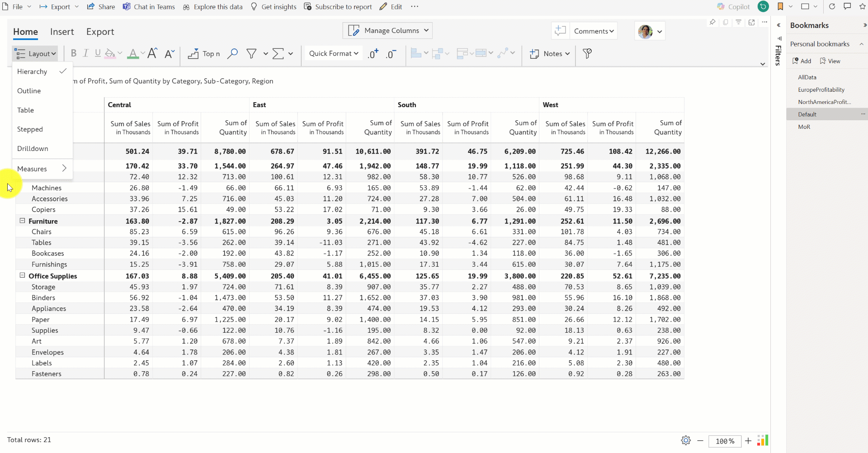This screenshot has height=453, width=868.
Task: Open the EuropeProfitability bookmark
Action: pos(821,90)
